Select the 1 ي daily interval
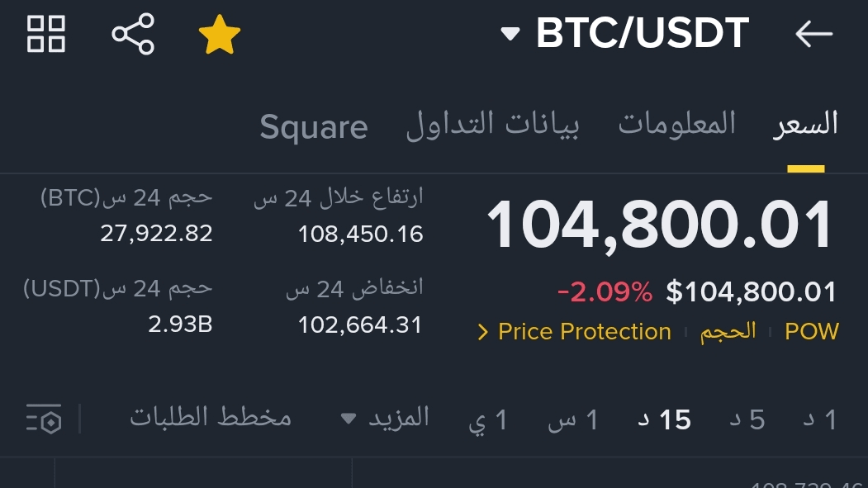Viewport: 868px width, 488px height. pyautogui.click(x=488, y=420)
